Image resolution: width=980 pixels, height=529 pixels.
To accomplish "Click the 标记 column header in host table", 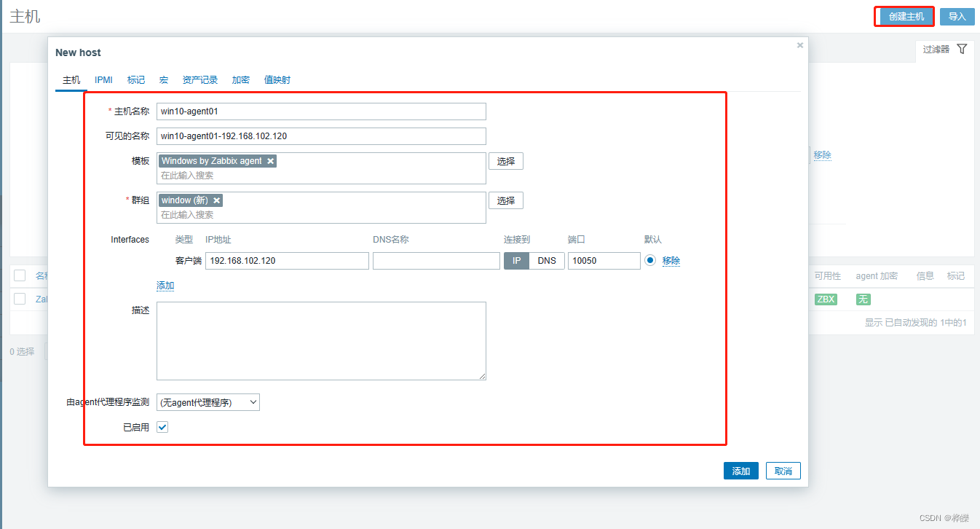I will tap(956, 276).
